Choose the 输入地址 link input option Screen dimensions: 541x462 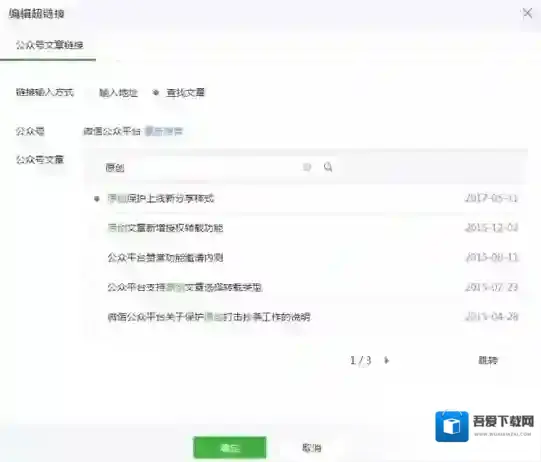(118, 92)
